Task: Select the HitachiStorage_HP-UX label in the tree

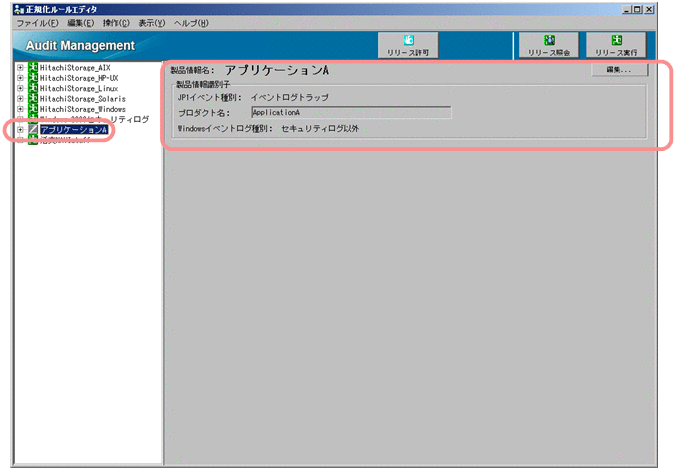Action: (79, 78)
